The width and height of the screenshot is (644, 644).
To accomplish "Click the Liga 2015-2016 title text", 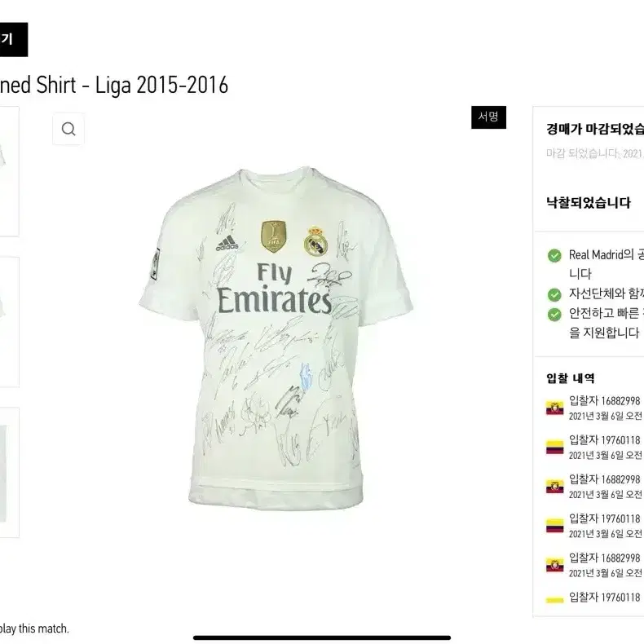I will click(162, 85).
